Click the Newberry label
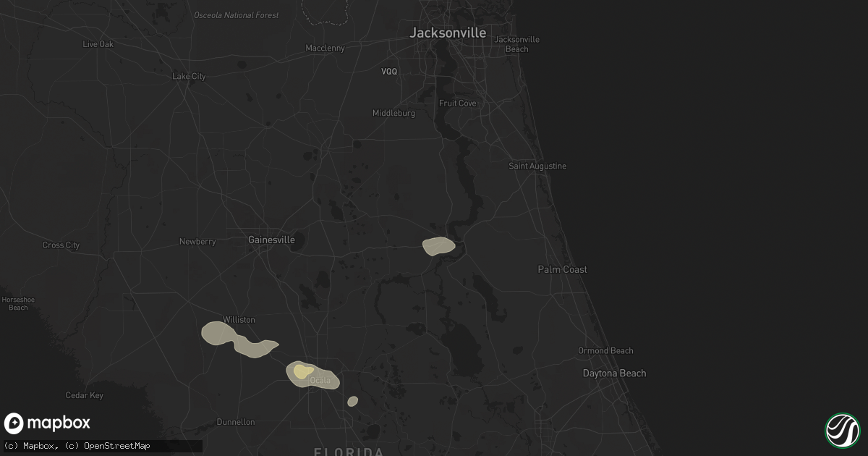This screenshot has height=456, width=868. coord(197,242)
